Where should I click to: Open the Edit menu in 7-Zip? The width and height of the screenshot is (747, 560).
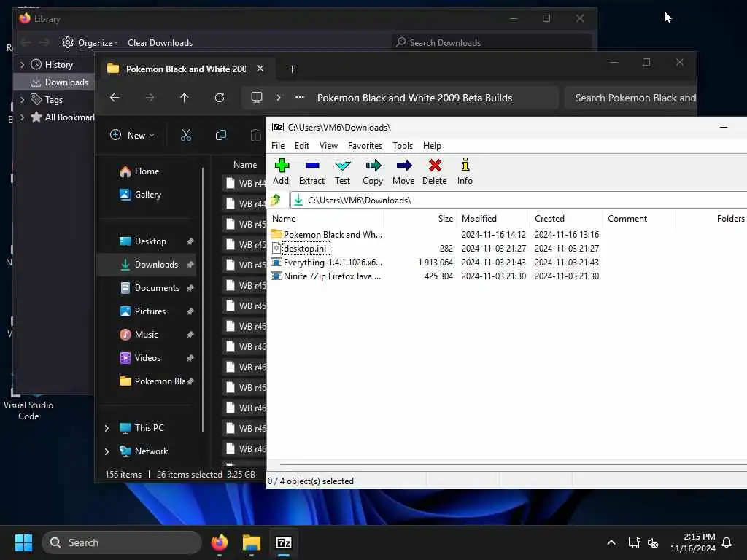301,146
